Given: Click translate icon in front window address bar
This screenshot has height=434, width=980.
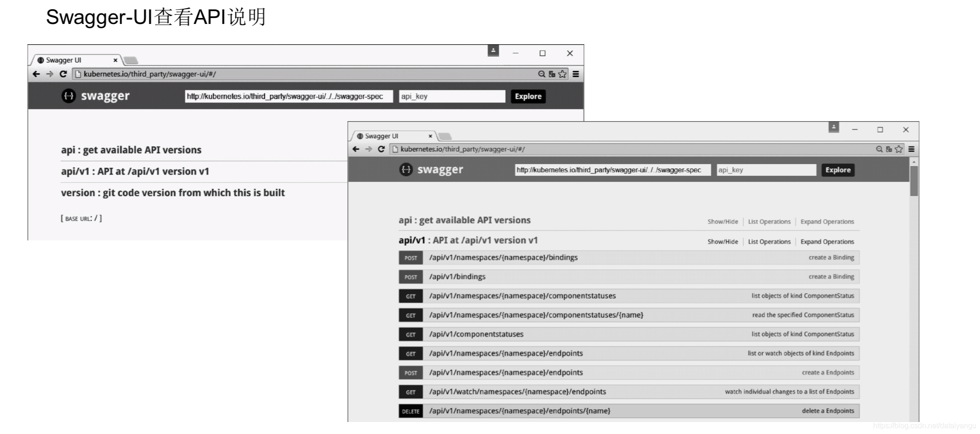Looking at the screenshot, I should [x=889, y=149].
